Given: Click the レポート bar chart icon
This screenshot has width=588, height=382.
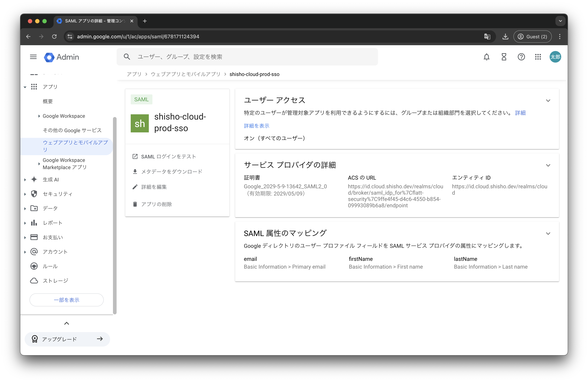Looking at the screenshot, I should [34, 223].
